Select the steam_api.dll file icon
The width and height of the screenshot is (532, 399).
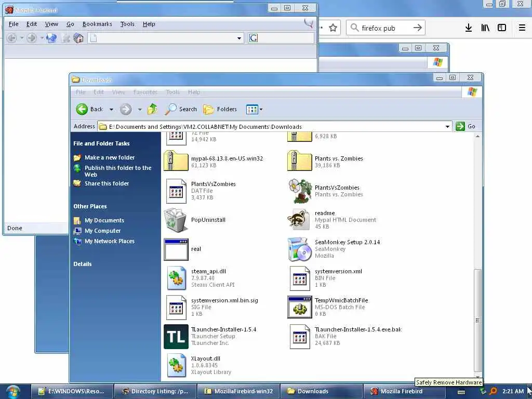coord(176,278)
